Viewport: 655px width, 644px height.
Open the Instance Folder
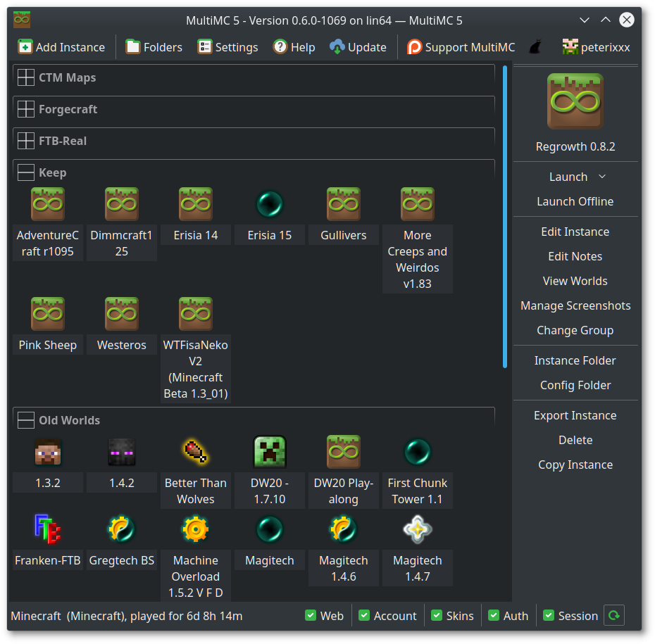click(575, 360)
